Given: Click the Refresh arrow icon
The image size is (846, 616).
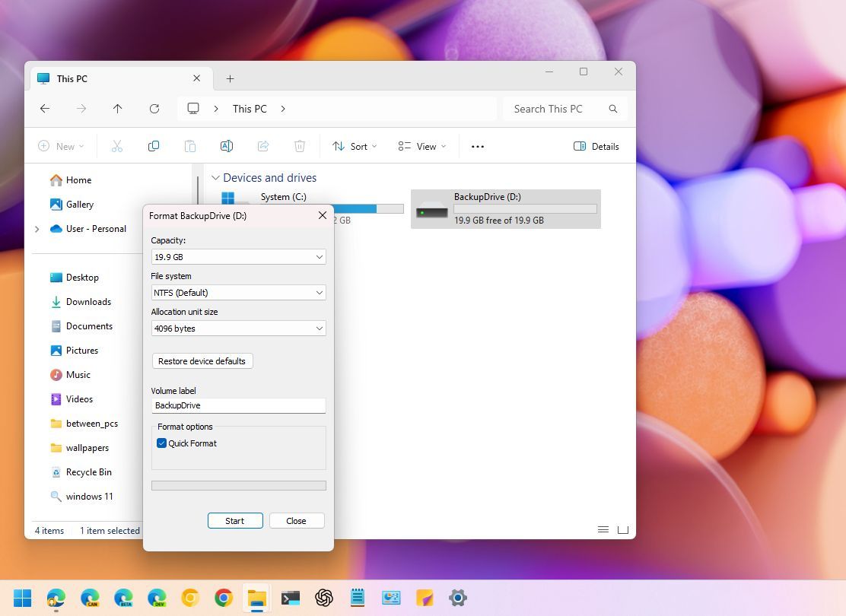Looking at the screenshot, I should tap(154, 109).
